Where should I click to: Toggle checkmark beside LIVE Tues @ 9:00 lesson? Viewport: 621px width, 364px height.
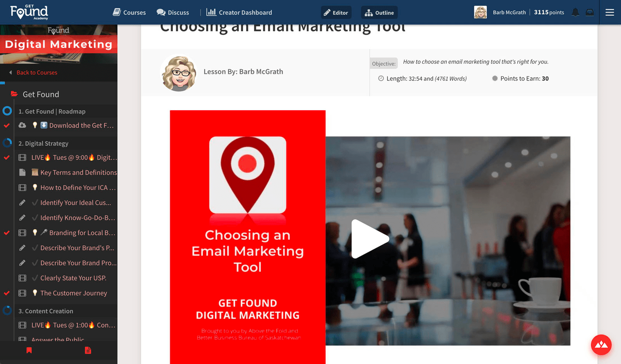pos(7,157)
